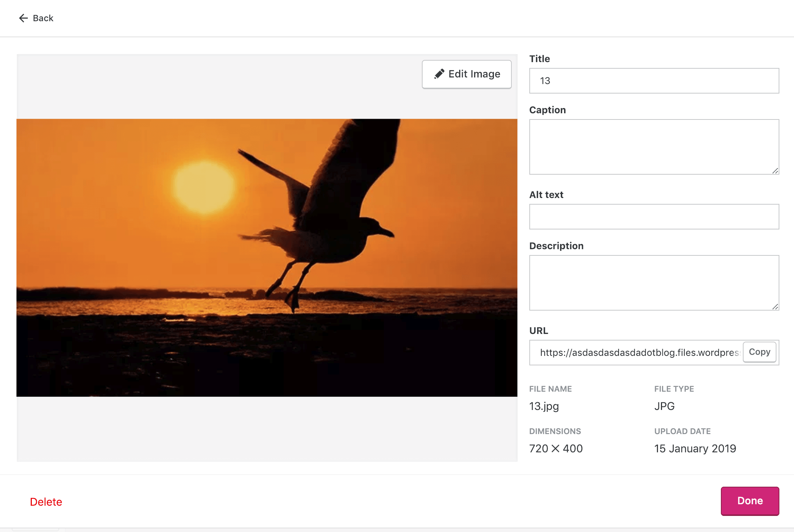Focus the empty Caption text area
The image size is (794, 532).
point(654,146)
